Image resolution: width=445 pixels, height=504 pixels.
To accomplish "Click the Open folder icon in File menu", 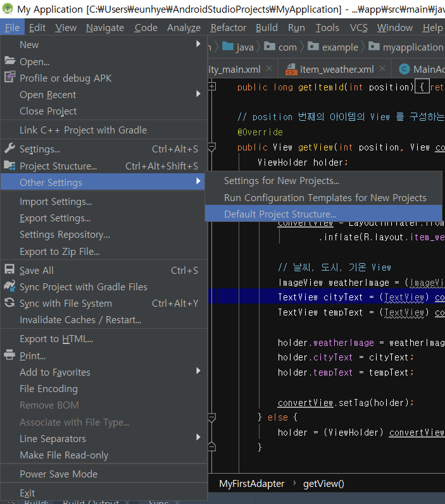I will (9, 61).
